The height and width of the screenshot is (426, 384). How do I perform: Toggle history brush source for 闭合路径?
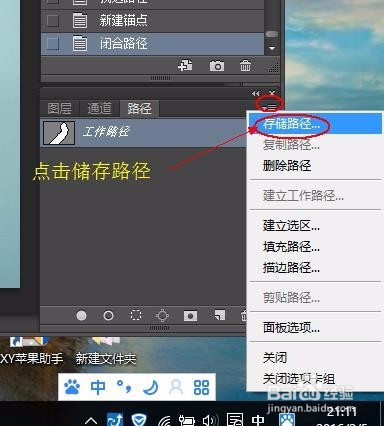tap(53, 44)
